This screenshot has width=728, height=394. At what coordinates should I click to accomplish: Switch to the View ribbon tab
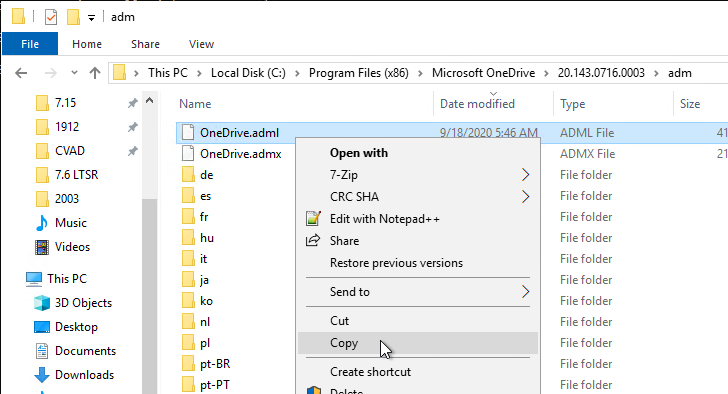(201, 44)
